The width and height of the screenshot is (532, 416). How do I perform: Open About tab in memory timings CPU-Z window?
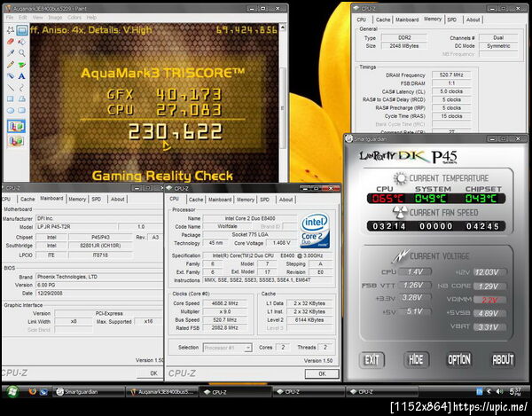[473, 20]
